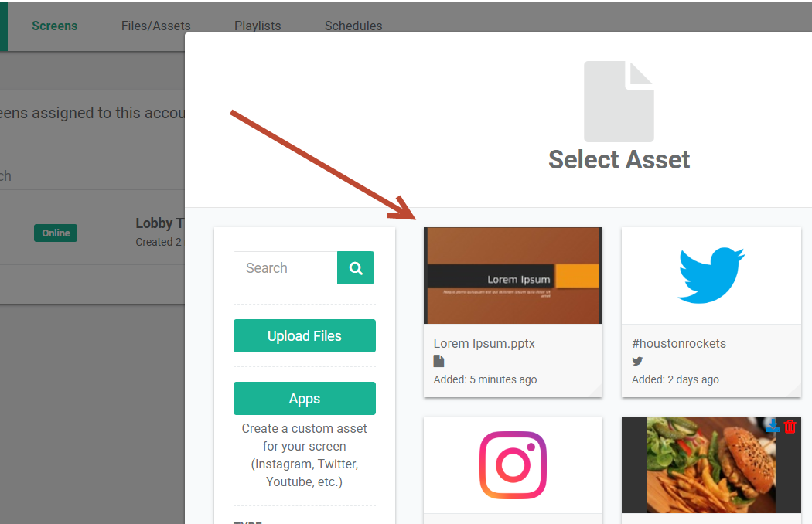Click the magnifier search button

pos(356,267)
